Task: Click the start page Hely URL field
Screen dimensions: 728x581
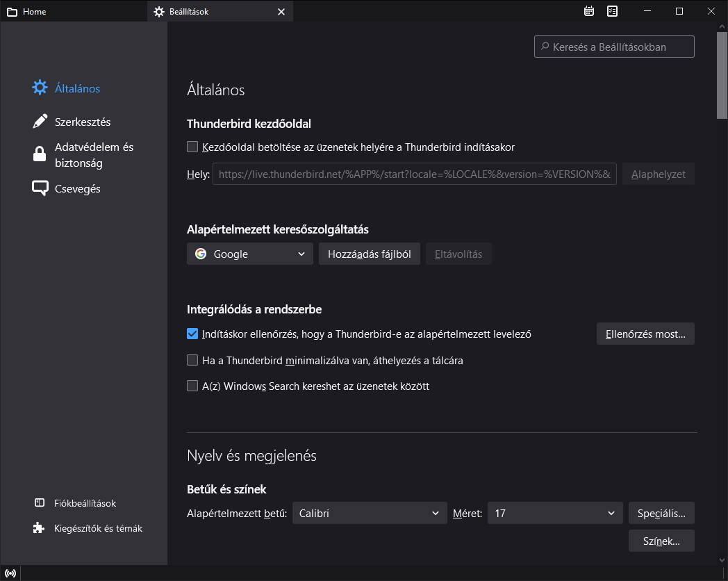Action: pos(415,174)
